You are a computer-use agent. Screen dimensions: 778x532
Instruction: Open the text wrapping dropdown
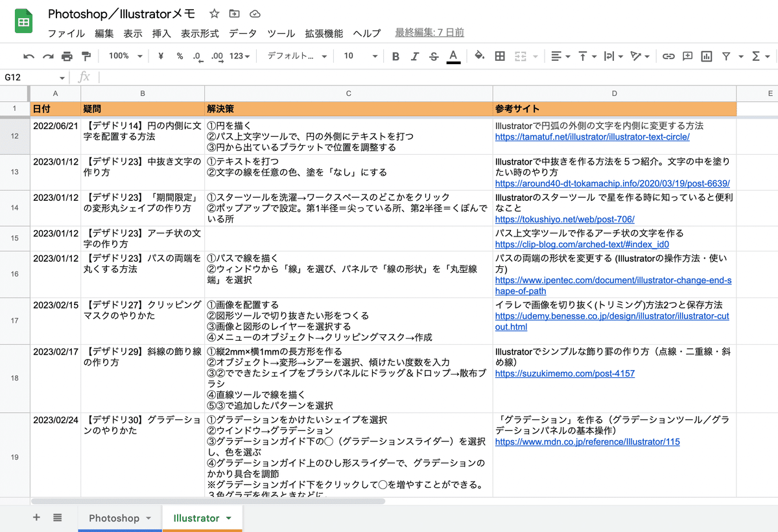point(613,56)
